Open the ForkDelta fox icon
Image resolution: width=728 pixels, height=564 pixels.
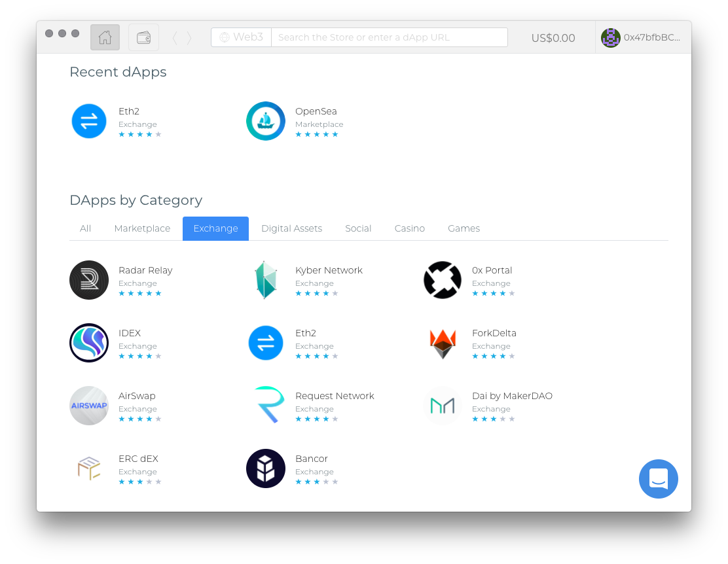click(443, 344)
